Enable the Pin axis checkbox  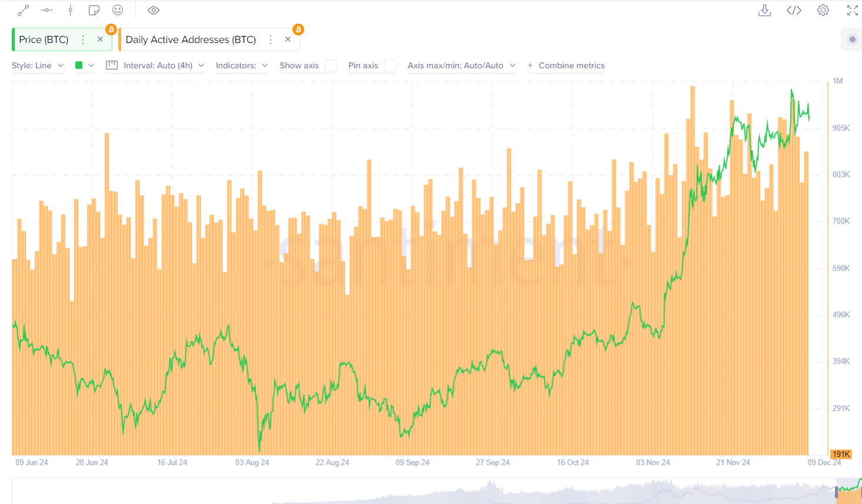pos(390,65)
